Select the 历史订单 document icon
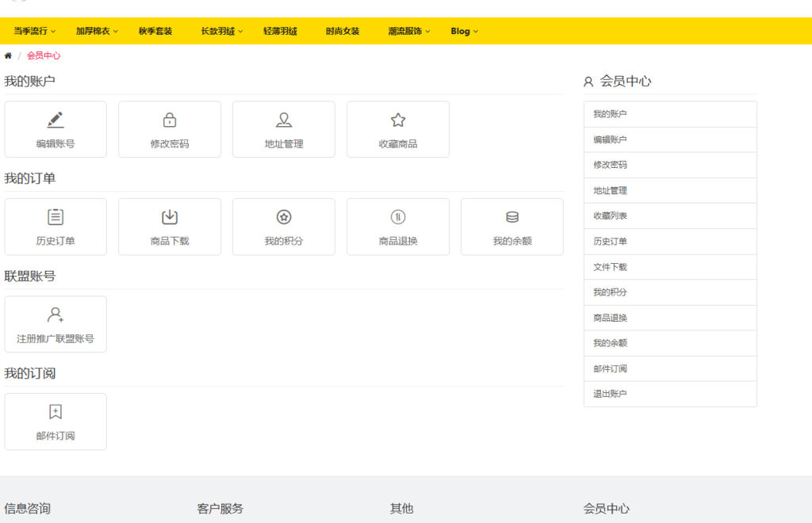 [55, 218]
